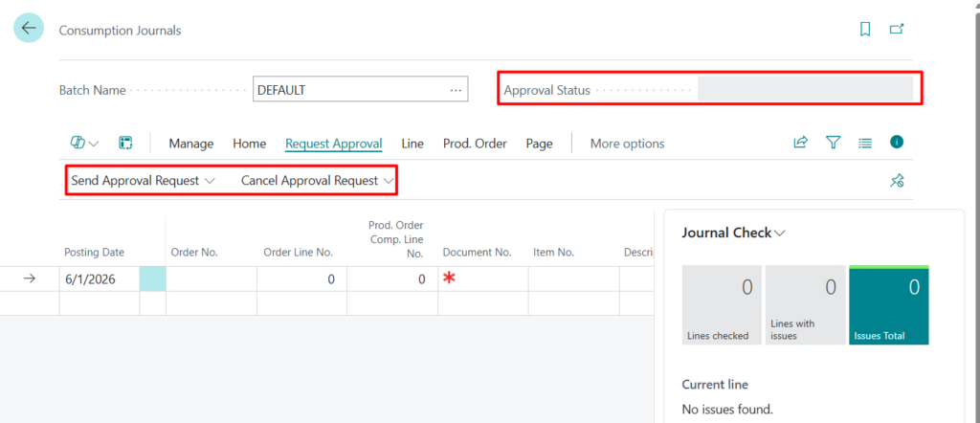
Task: Open the Batch Name lookup ellipsis
Action: coord(456,90)
